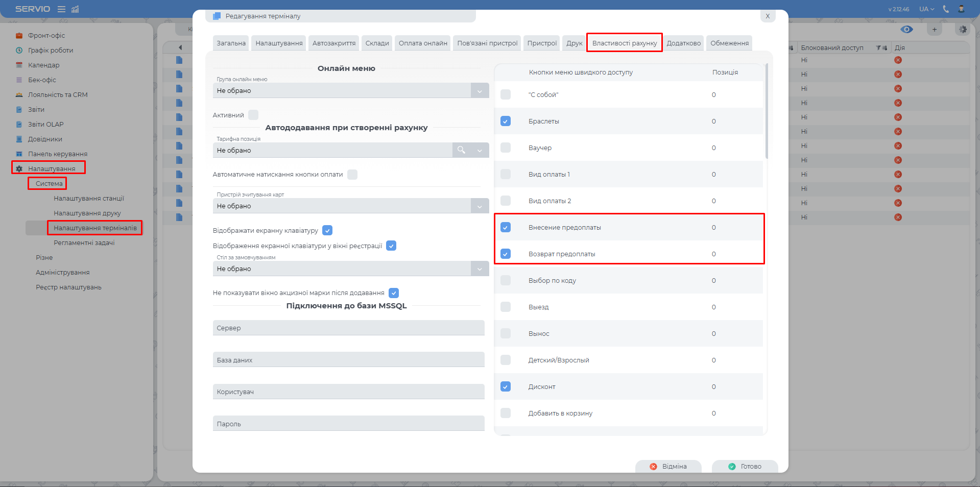The height and width of the screenshot is (487, 980).
Task: Click the search icon in Тарифна позиція field
Action: click(x=461, y=150)
